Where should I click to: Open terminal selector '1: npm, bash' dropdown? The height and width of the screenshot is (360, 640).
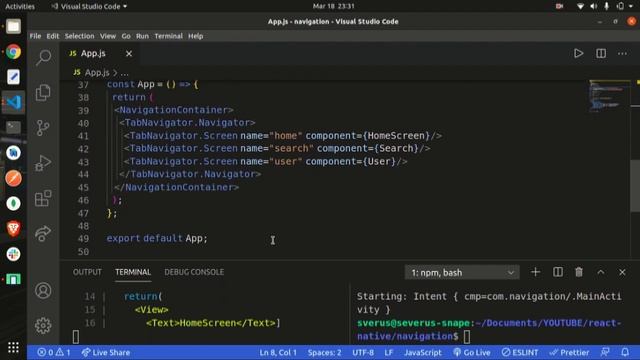pyautogui.click(x=462, y=272)
